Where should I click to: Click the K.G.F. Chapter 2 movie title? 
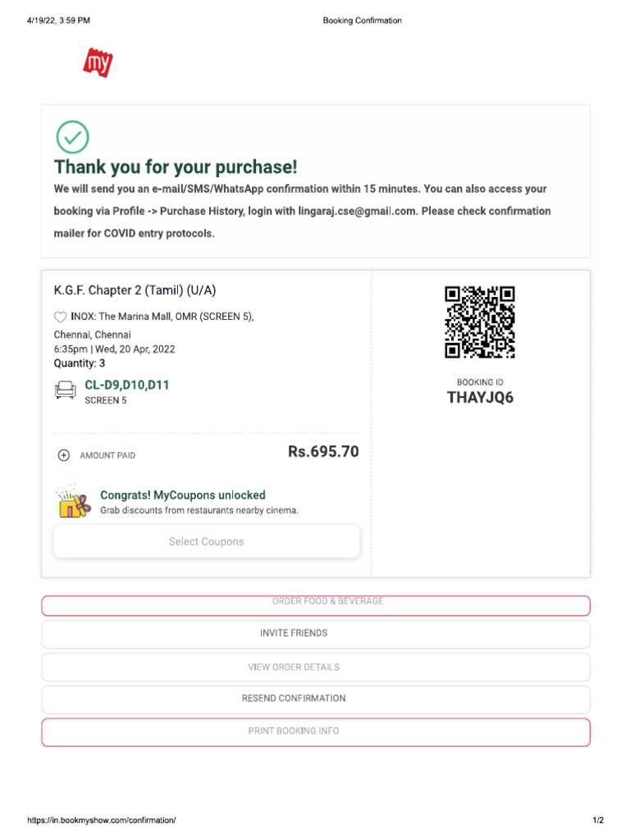tap(135, 290)
